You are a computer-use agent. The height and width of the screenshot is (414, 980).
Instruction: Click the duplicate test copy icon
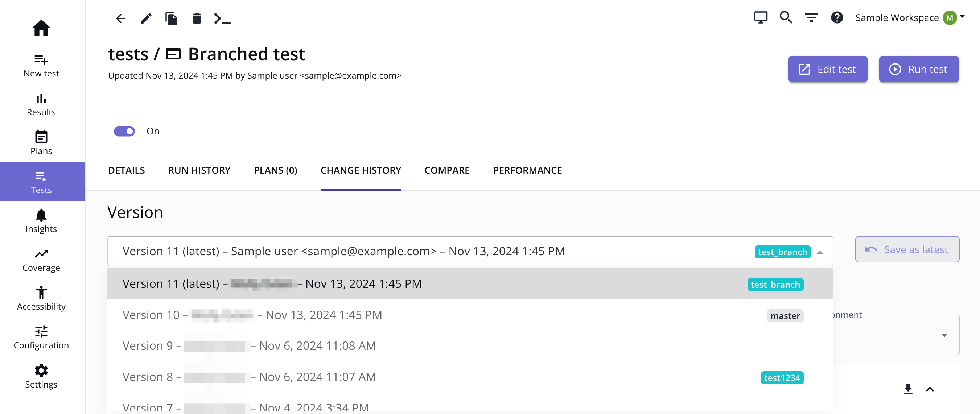pyautogui.click(x=171, y=18)
